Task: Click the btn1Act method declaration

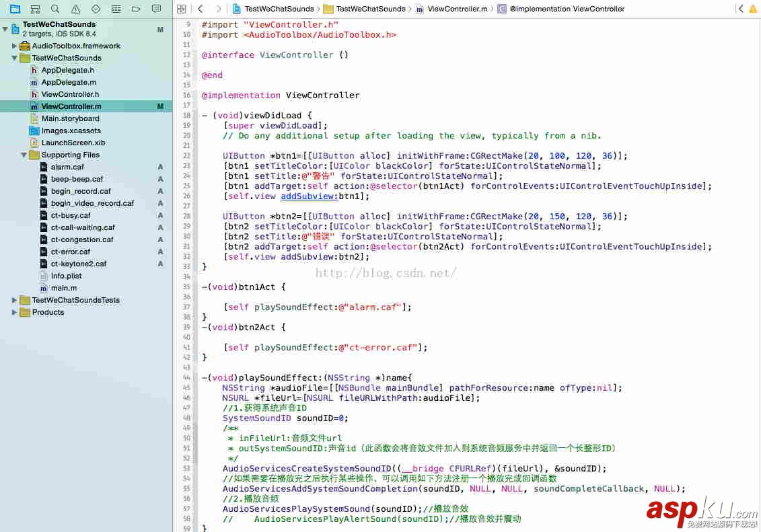Action: 244,287
